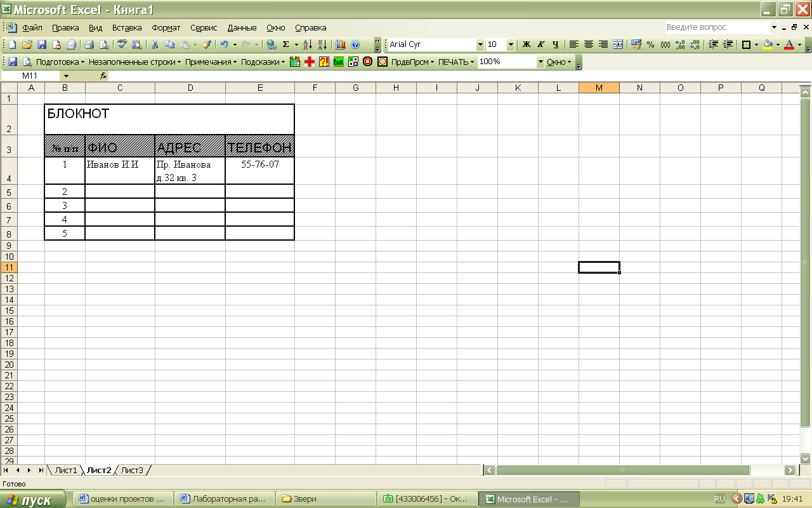Image resolution: width=812 pixels, height=508 pixels.
Task: Copy selection using the Copy icon
Action: click(x=169, y=44)
